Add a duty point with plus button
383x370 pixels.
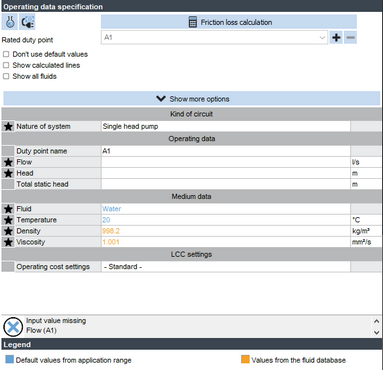[336, 37]
